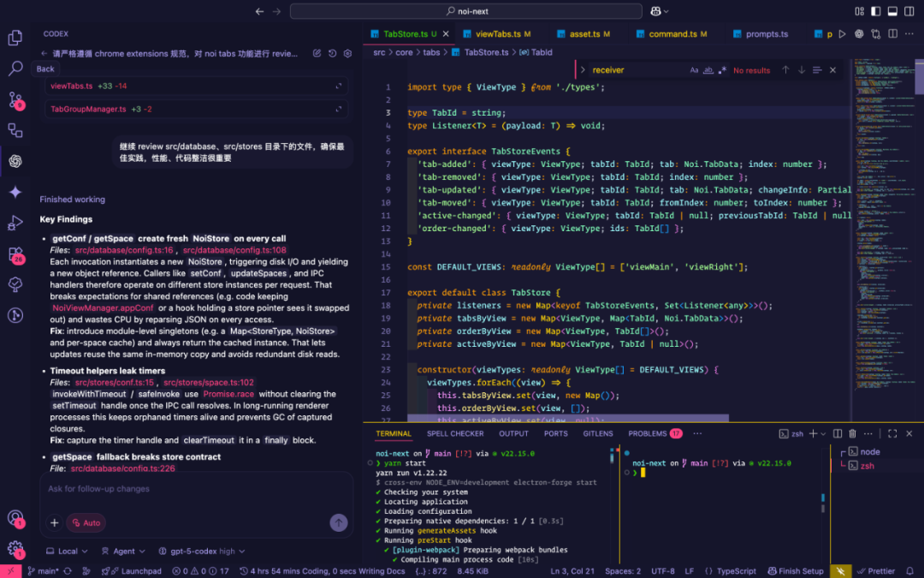Open Copilot dropdown in title bar
This screenshot has height=578, width=924.
click(x=660, y=11)
